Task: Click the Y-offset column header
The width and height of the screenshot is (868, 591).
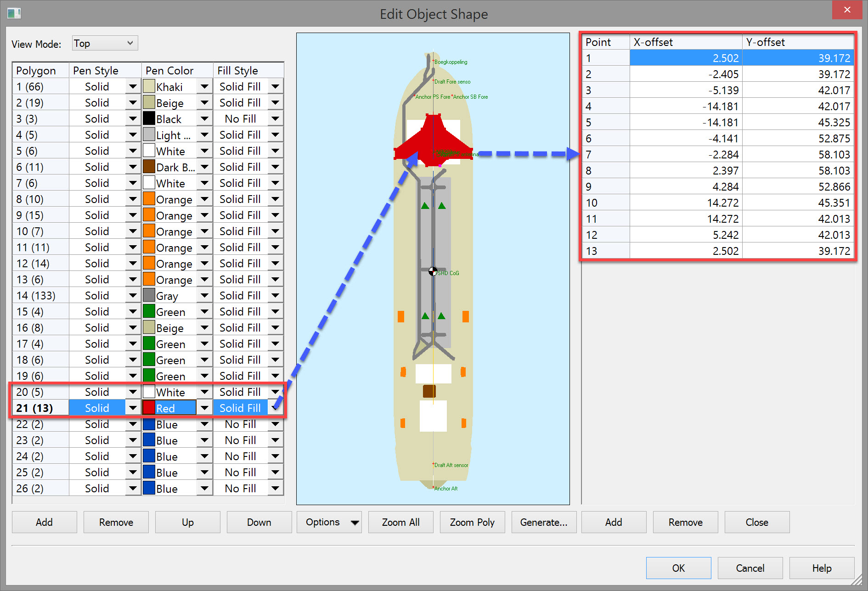Action: pos(797,42)
